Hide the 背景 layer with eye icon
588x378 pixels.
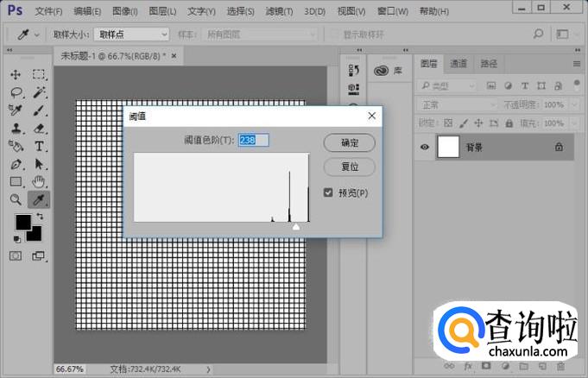pos(425,148)
